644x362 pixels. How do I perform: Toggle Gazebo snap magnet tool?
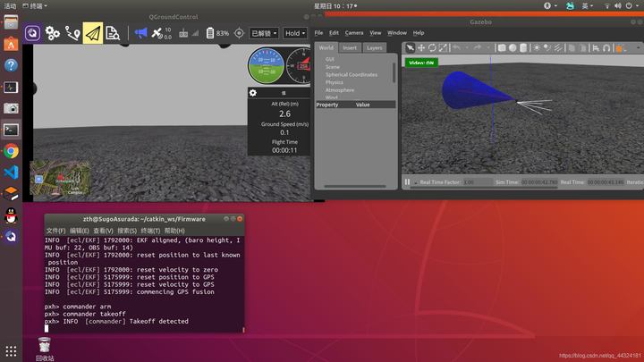coord(606,48)
